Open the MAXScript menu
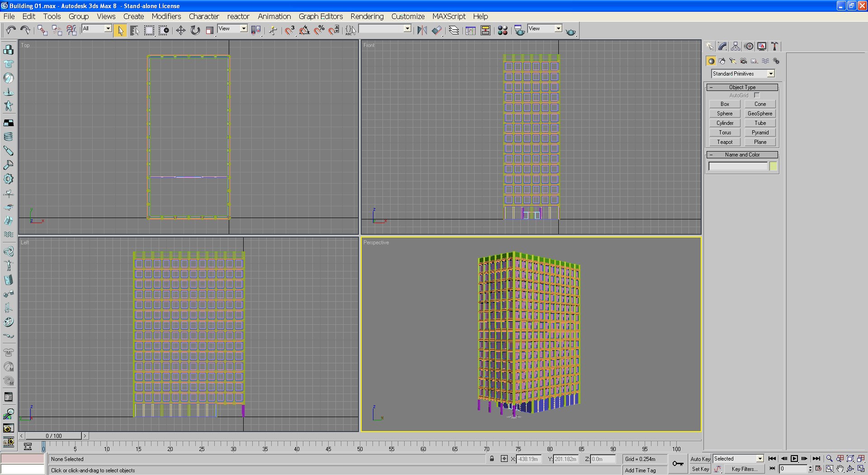868x475 pixels. 448,16
